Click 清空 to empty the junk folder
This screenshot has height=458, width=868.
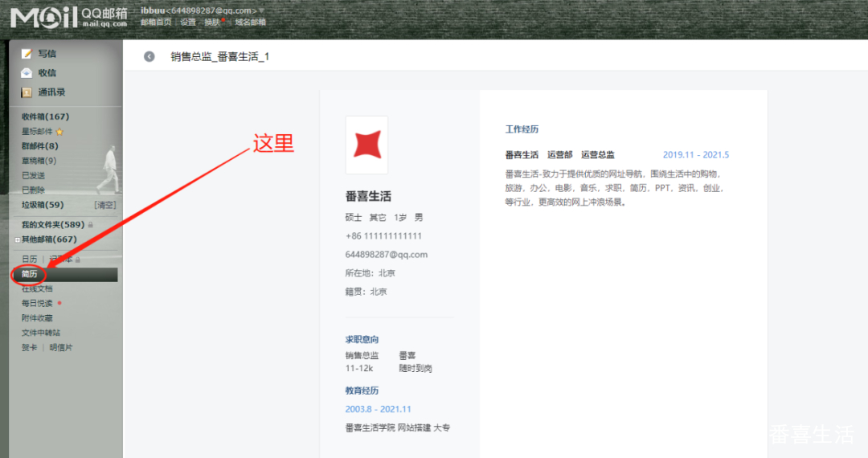(105, 205)
